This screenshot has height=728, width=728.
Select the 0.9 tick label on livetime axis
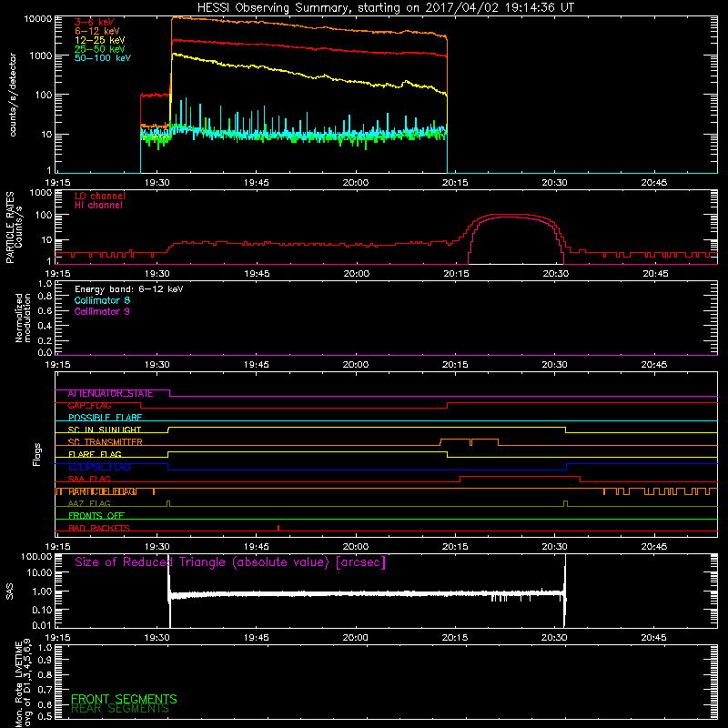pos(45,661)
